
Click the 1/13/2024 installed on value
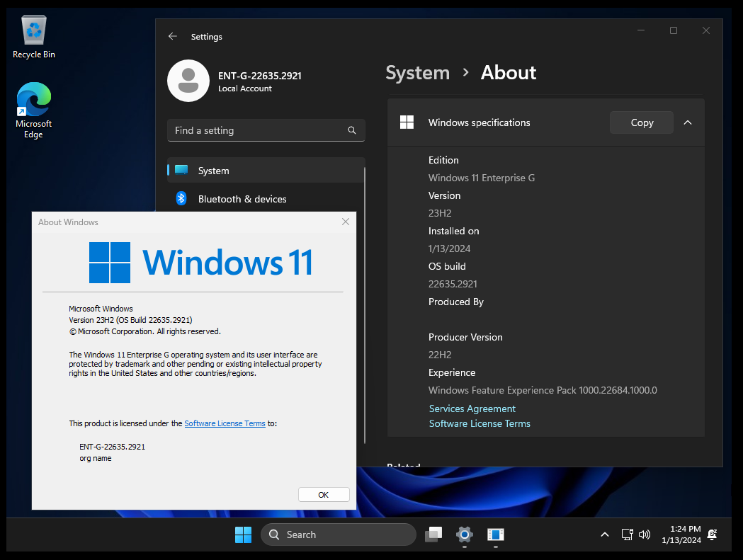pos(449,248)
